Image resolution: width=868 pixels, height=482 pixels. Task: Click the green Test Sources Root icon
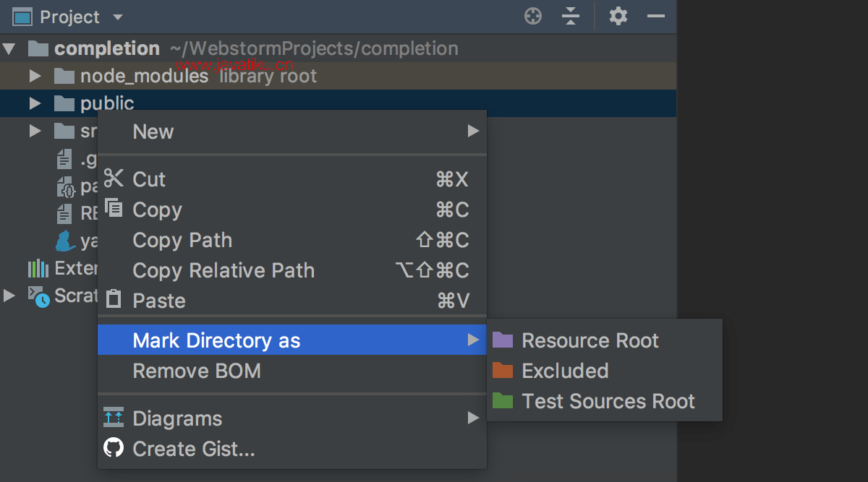pos(503,400)
